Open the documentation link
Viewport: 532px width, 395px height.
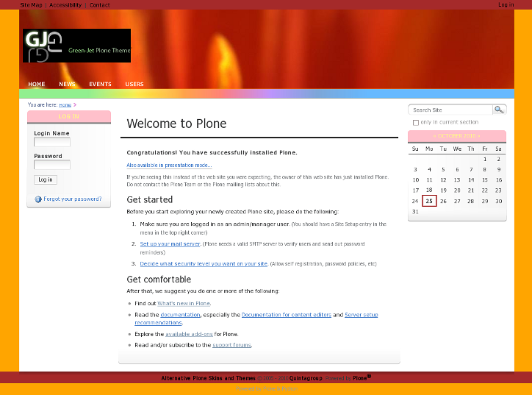(x=180, y=315)
